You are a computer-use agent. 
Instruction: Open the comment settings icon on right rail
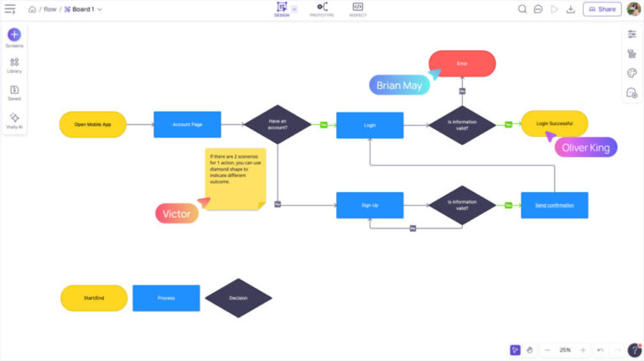632,93
